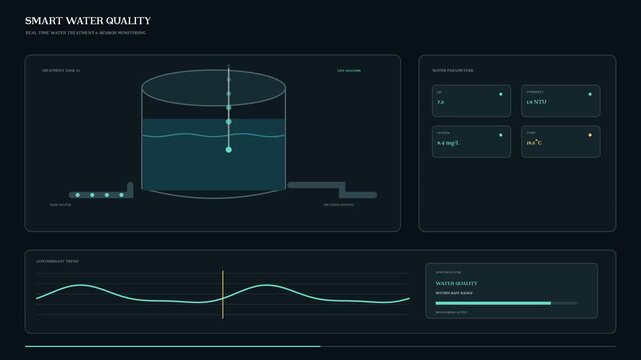The height and width of the screenshot is (360, 641).
Task: Click the label below the outlet pipe
Action: pyautogui.click(x=339, y=205)
